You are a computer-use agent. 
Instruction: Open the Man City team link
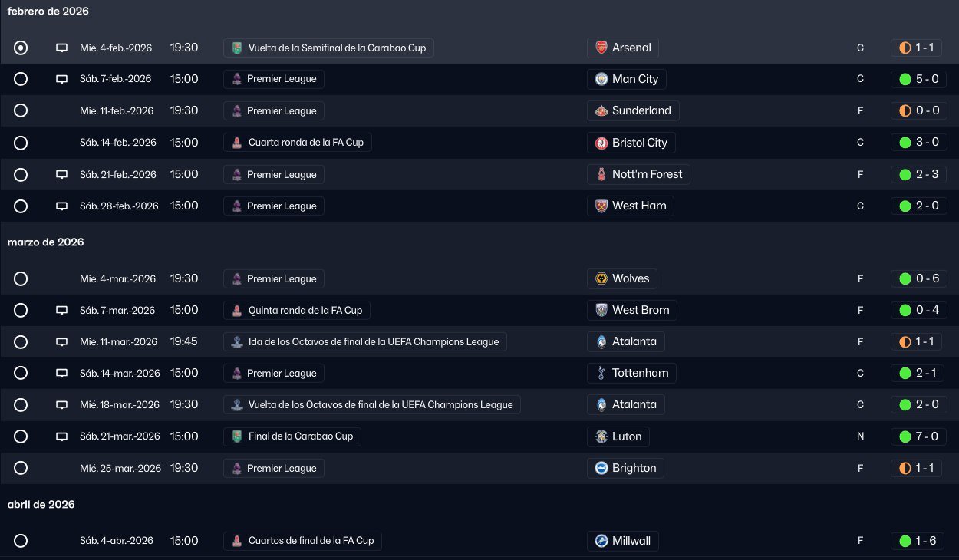coord(634,79)
